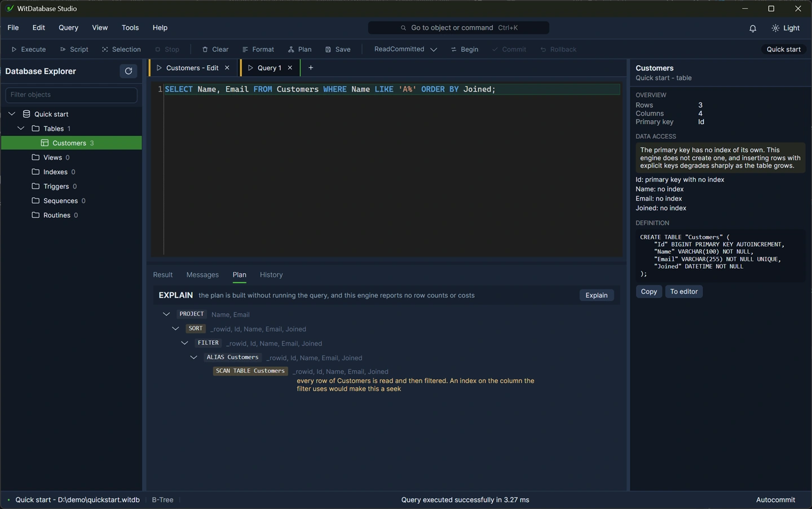
Task: Open the View menu
Action: tap(100, 28)
